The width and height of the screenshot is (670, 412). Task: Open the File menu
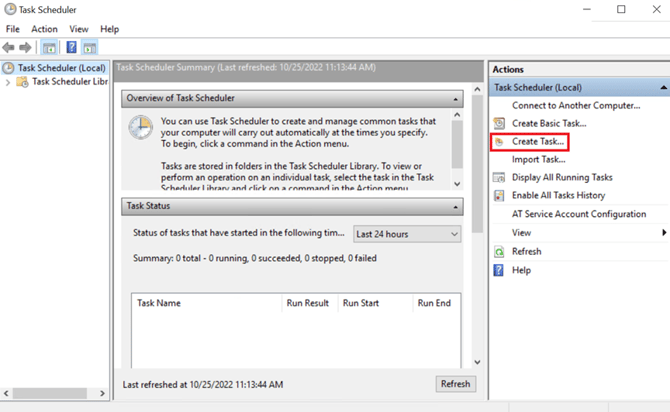pyautogui.click(x=13, y=29)
